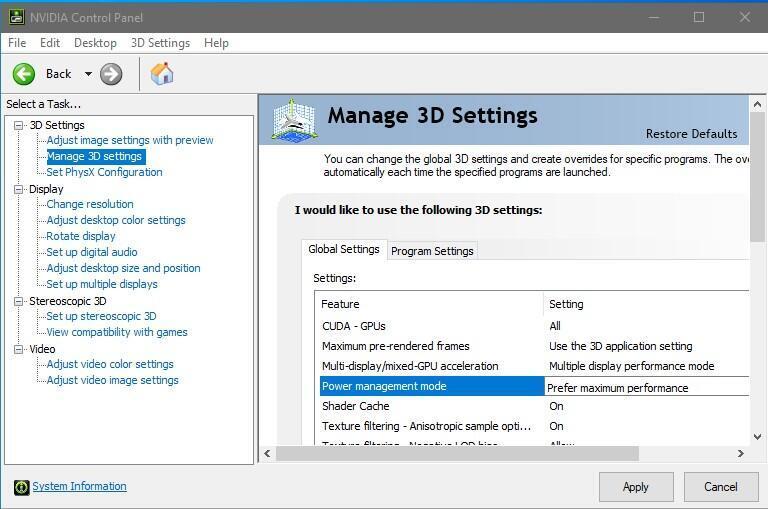768x509 pixels.
Task: Select the Shader Cache feature row
Action: 534,406
